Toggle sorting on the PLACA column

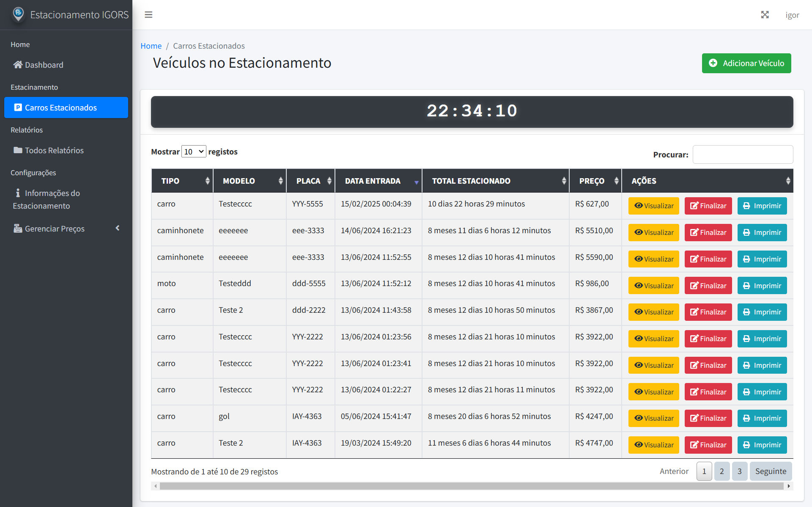309,180
